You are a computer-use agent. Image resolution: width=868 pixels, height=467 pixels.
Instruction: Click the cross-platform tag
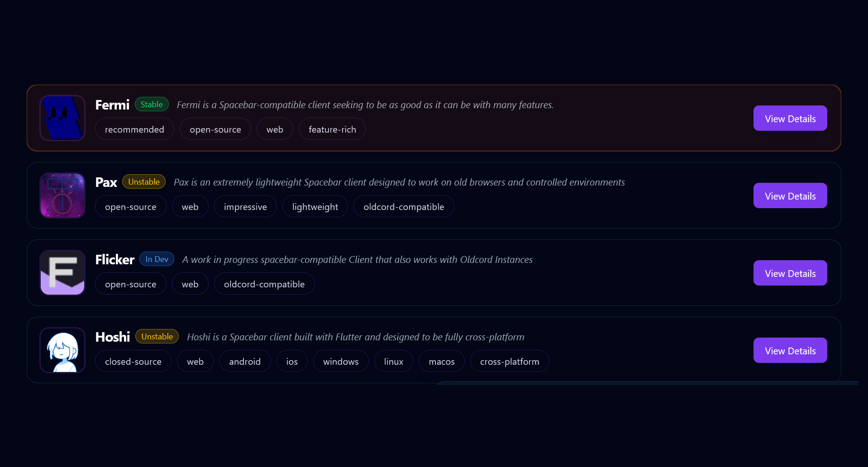(510, 362)
